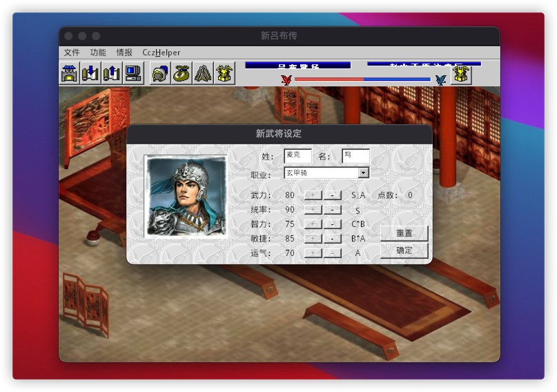This screenshot has width=557, height=392.
Task: Click the 重置 reset button
Action: pyautogui.click(x=404, y=233)
